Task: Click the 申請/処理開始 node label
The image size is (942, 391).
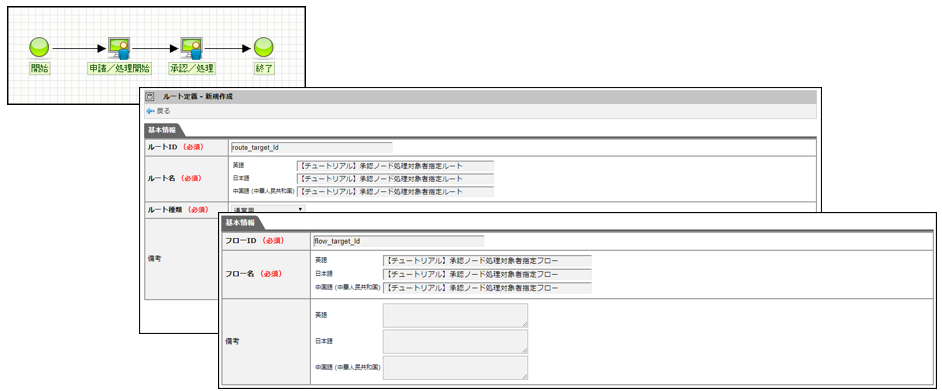Action: pyautogui.click(x=119, y=68)
